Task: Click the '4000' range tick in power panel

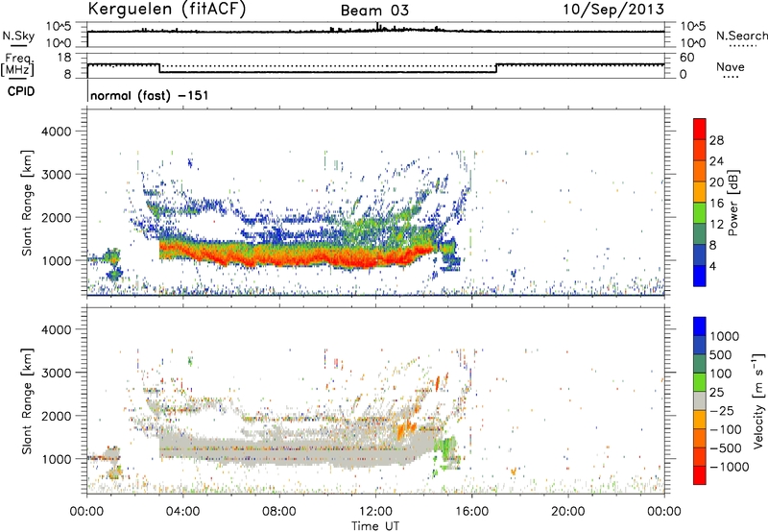Action: click(x=56, y=132)
